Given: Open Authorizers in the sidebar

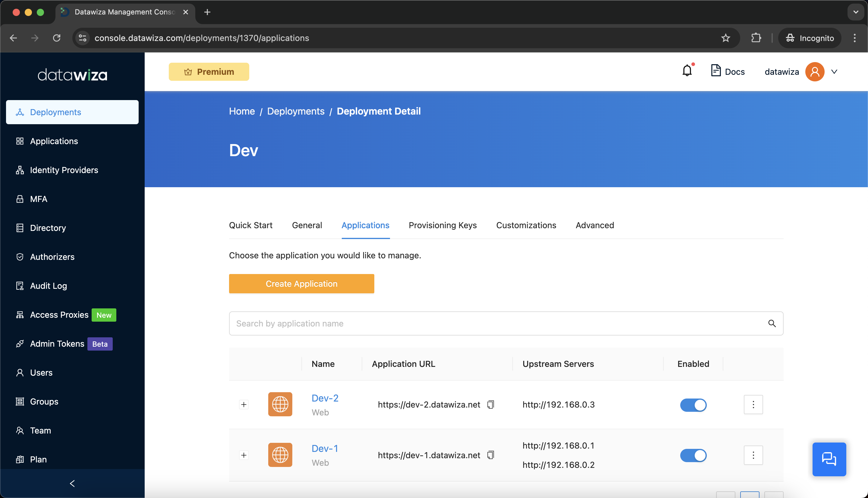Looking at the screenshot, I should click(72, 257).
